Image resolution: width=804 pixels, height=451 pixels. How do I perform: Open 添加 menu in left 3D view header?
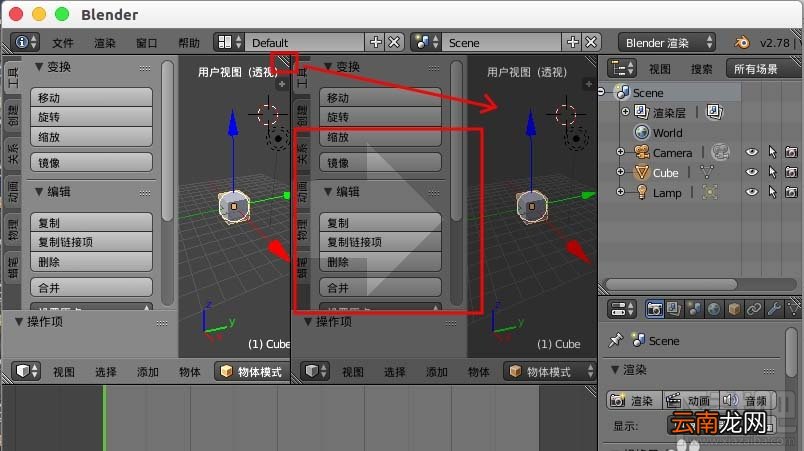pos(148,372)
